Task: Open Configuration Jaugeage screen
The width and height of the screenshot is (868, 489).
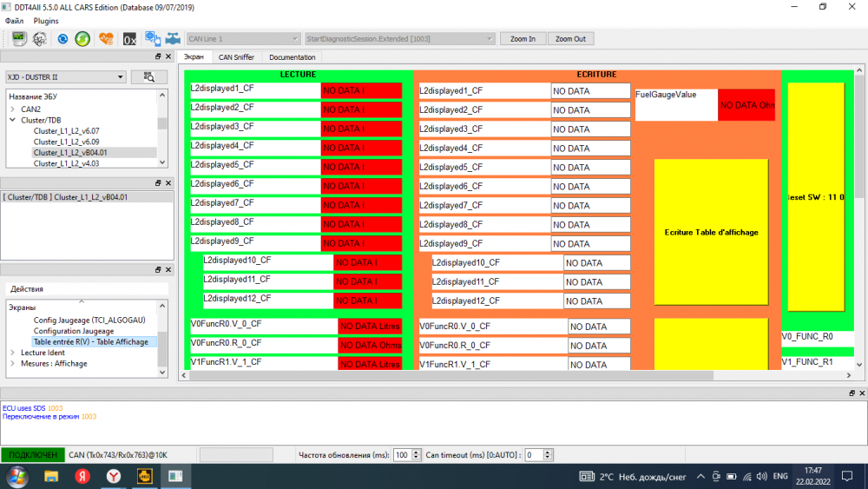Action: click(x=74, y=331)
